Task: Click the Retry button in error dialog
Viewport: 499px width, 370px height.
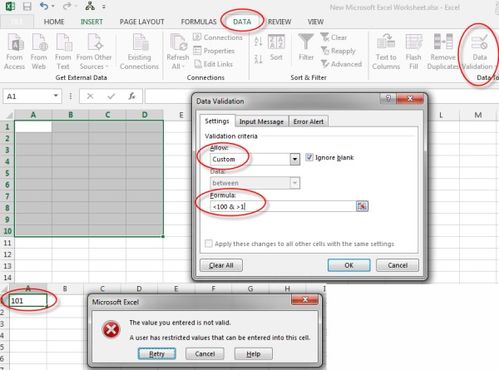Action: pos(157,354)
